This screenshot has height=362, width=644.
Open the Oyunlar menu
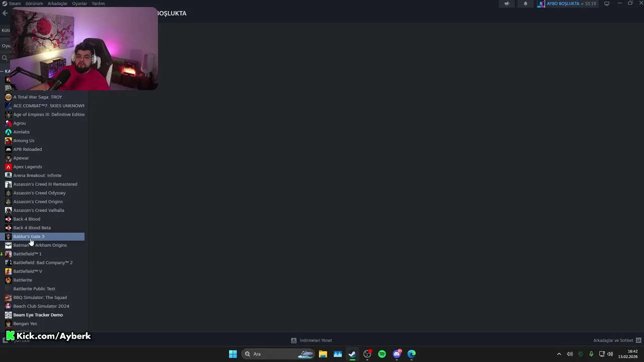[79, 4]
